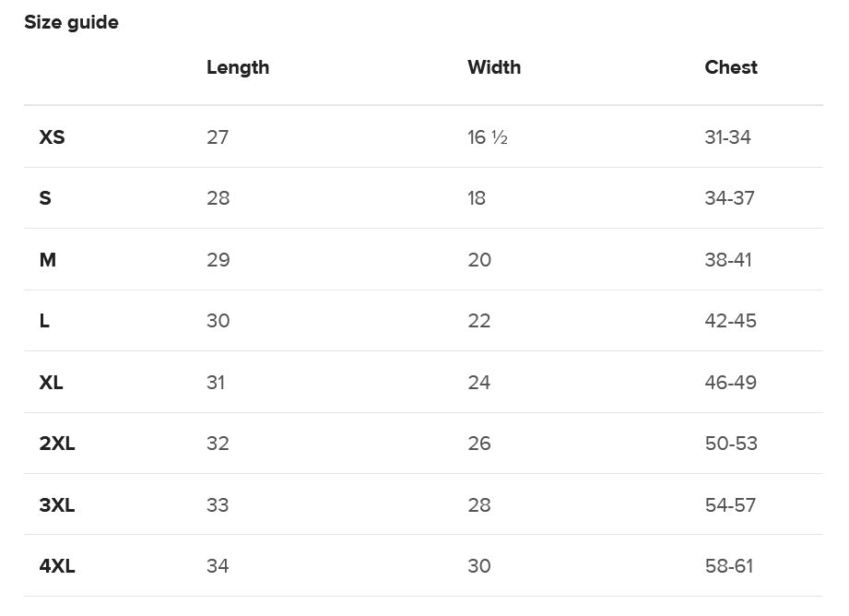
Task: Click chest range 50-53
Action: point(731,444)
